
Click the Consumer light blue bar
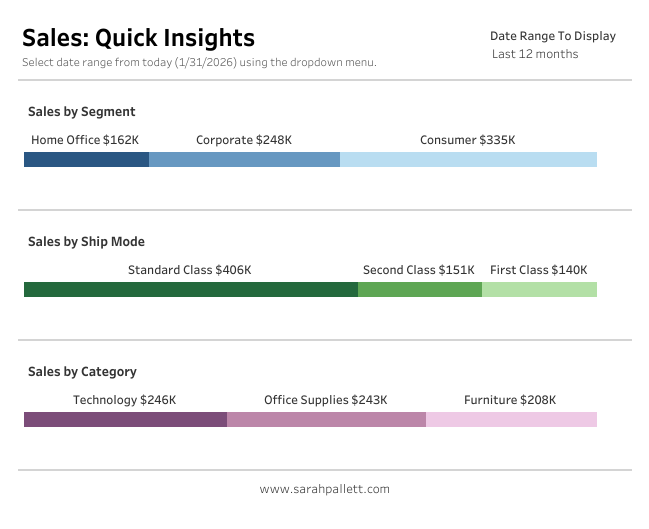[468, 160]
